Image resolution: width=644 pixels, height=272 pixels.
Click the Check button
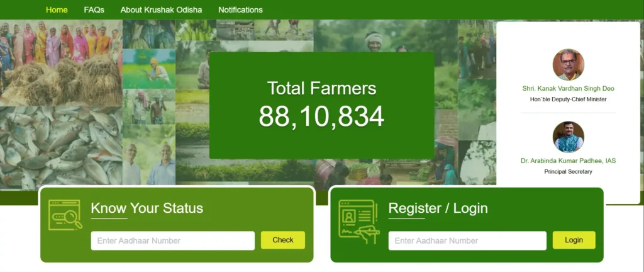(283, 240)
